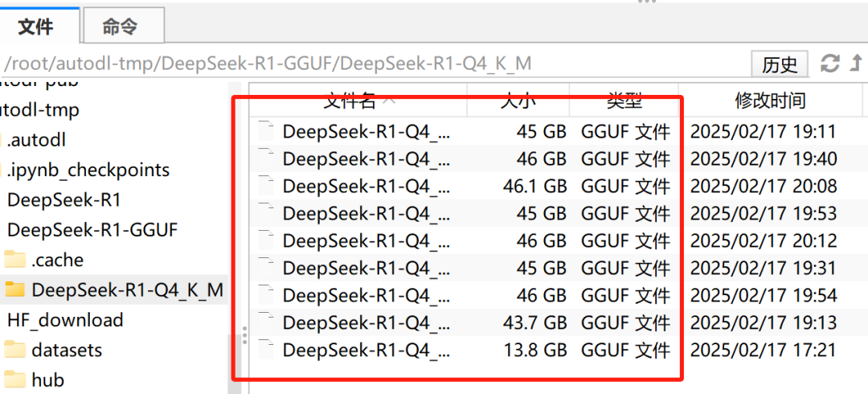The image size is (868, 394).
Task: Select the file modified at 19:53
Action: (555, 213)
